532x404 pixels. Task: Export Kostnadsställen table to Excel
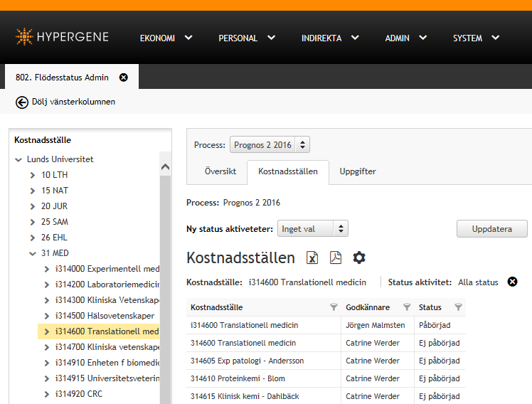312,257
